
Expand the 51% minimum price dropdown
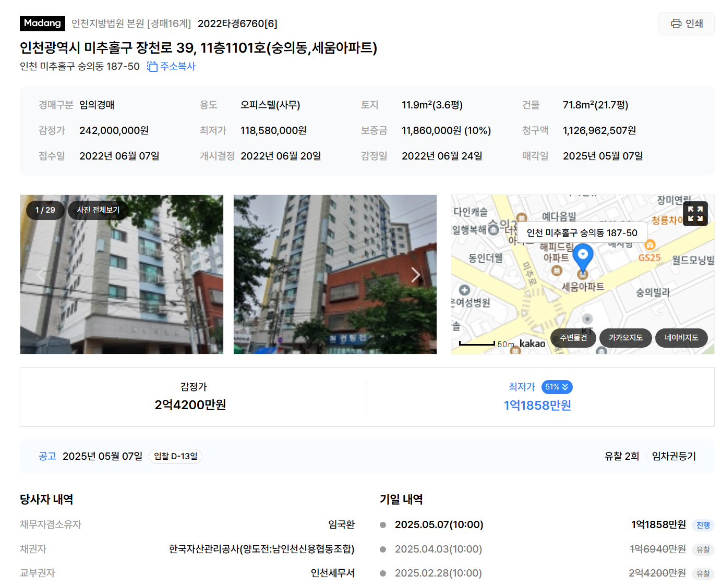tap(557, 387)
